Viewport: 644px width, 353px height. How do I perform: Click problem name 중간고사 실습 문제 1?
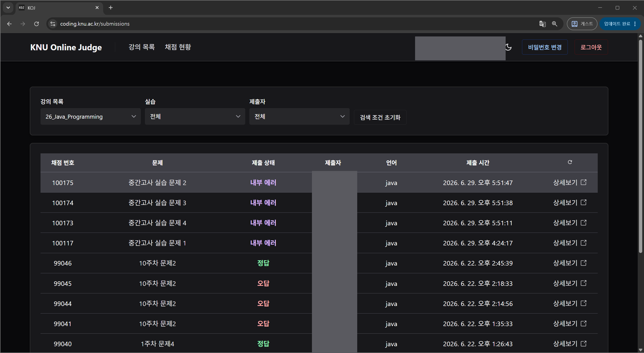click(x=157, y=243)
